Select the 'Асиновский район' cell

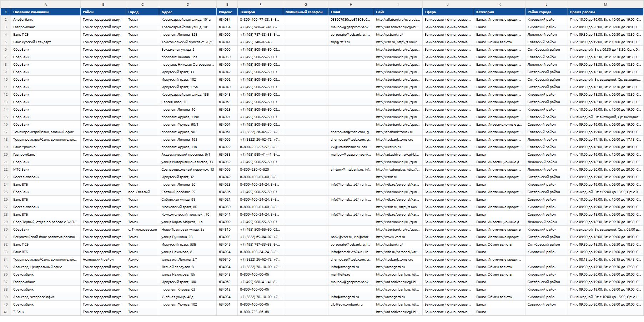click(x=103, y=260)
